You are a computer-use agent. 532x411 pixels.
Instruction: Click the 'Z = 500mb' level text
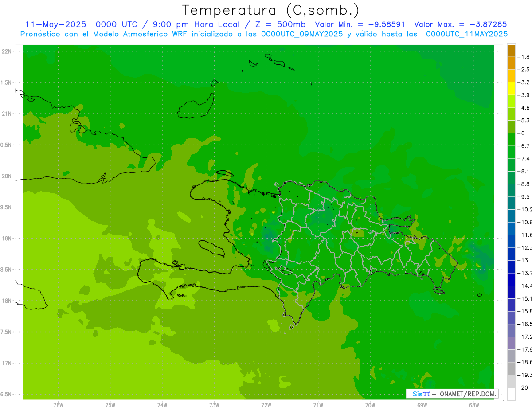point(280,24)
